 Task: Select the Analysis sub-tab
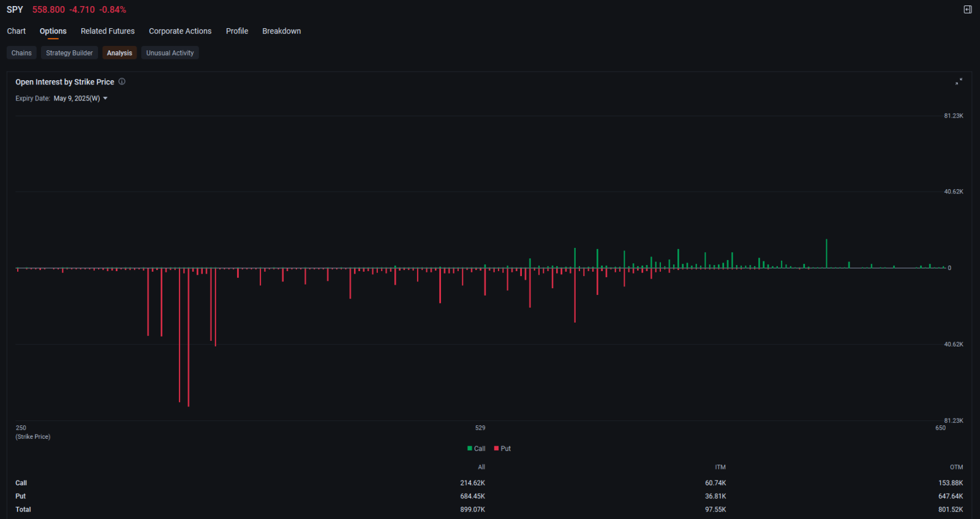click(x=119, y=53)
